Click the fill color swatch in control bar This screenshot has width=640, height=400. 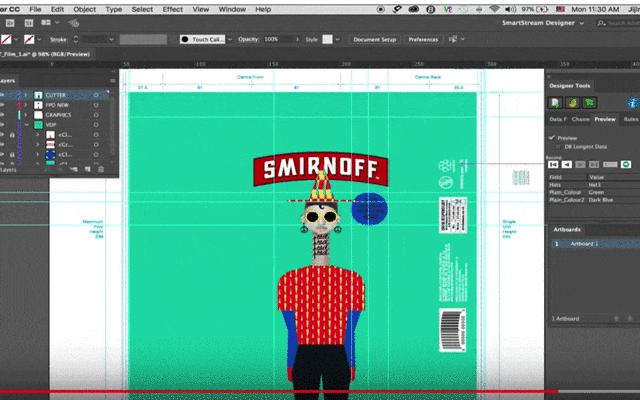coord(8,39)
